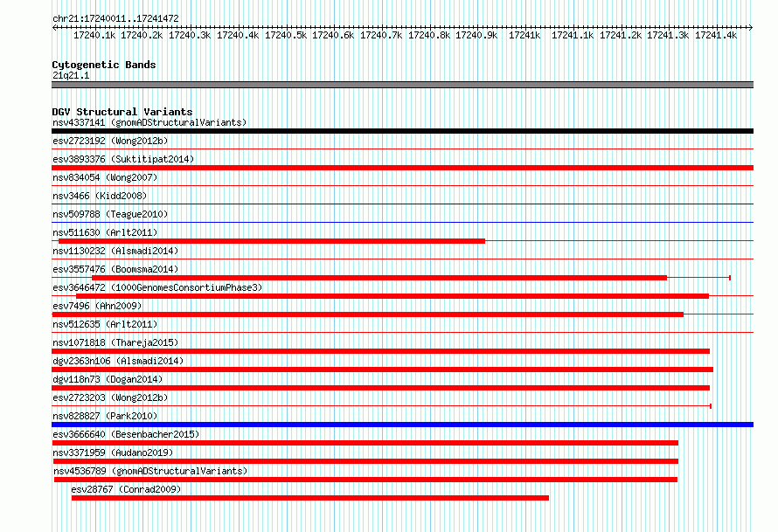
Task: Click dgv2363n106 (Alsmadi2014) label
Action: tap(118, 361)
